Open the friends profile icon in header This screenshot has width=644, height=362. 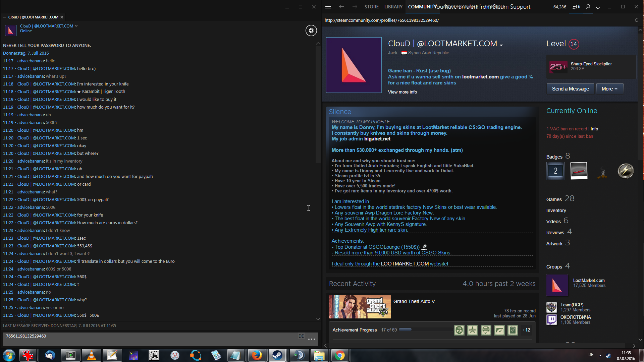pyautogui.click(x=588, y=7)
